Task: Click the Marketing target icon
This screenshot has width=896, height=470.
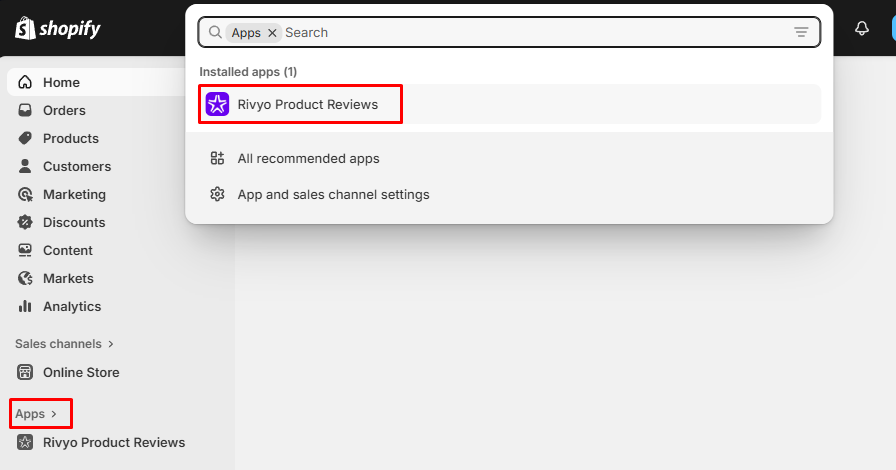Action: [x=25, y=194]
